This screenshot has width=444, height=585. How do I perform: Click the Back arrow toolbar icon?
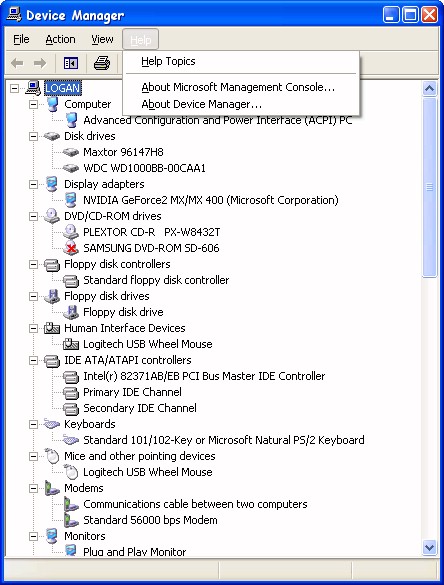(17, 63)
